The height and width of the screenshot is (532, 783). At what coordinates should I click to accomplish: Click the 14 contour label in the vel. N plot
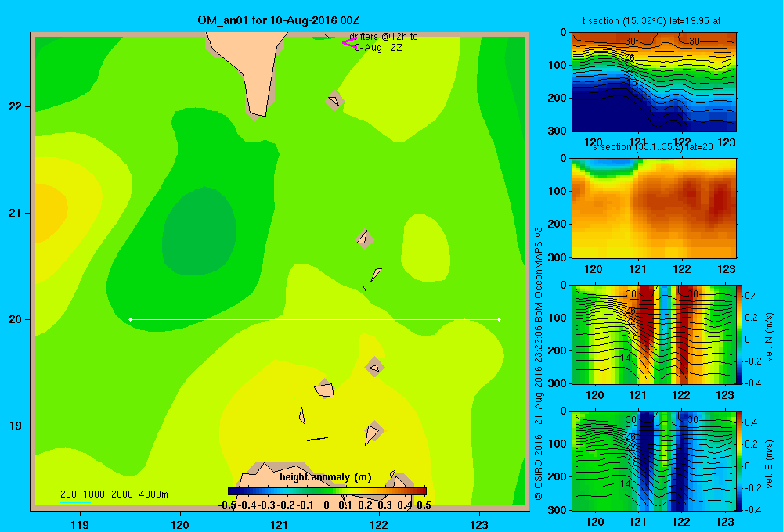click(x=625, y=358)
